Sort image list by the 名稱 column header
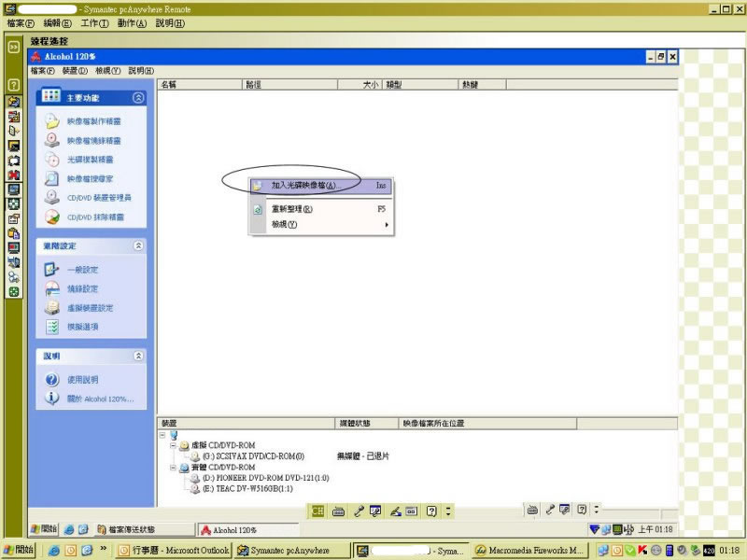The width and height of the screenshot is (747, 560). (200, 85)
